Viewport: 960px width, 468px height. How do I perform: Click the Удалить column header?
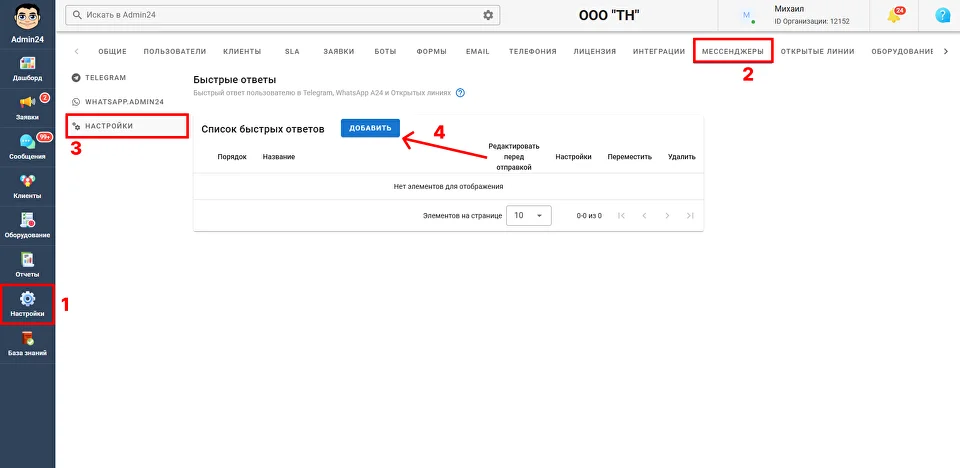682,157
